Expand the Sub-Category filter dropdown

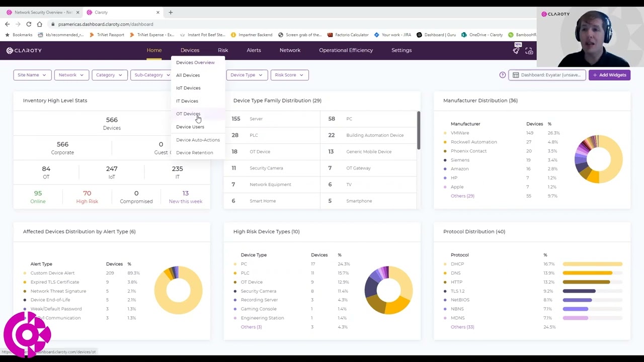pyautogui.click(x=150, y=75)
